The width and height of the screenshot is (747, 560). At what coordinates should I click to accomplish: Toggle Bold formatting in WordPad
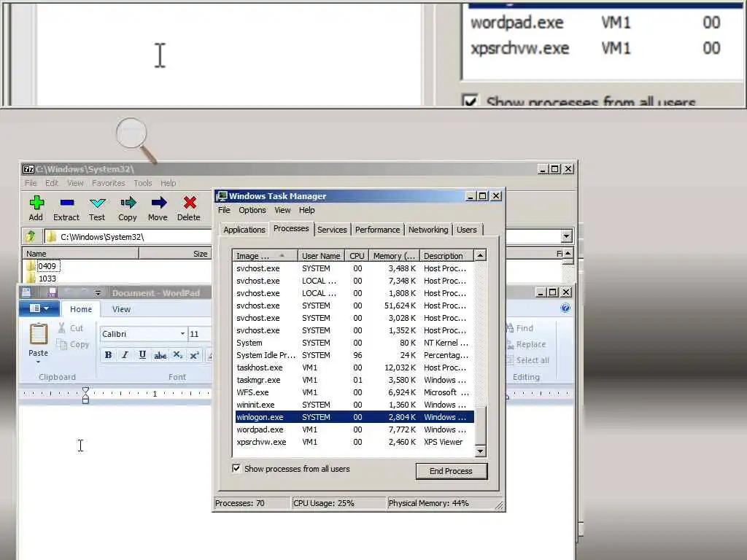(x=108, y=355)
